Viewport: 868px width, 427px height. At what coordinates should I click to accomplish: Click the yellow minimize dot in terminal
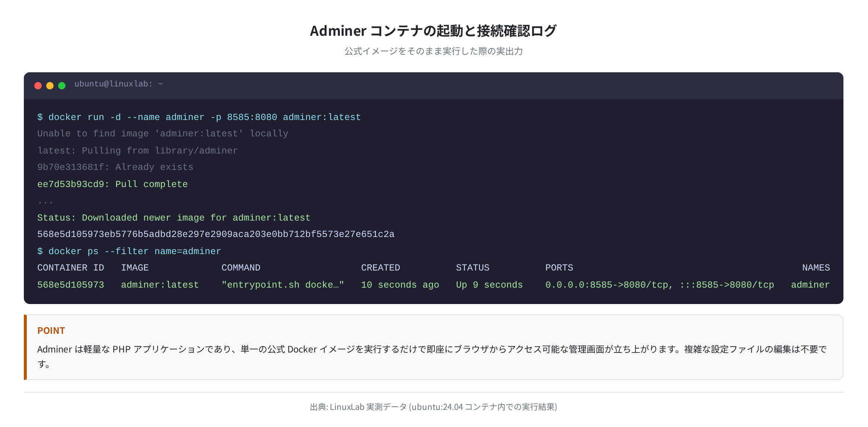pyautogui.click(x=50, y=86)
